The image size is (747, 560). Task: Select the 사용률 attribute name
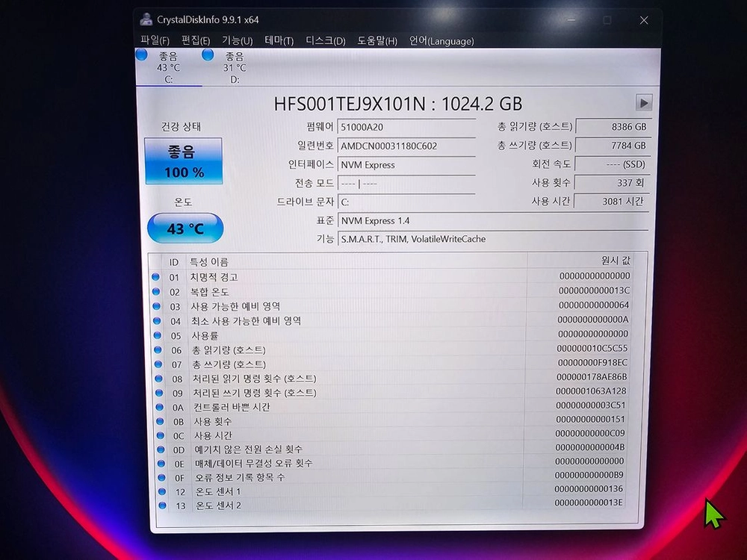pyautogui.click(x=205, y=336)
